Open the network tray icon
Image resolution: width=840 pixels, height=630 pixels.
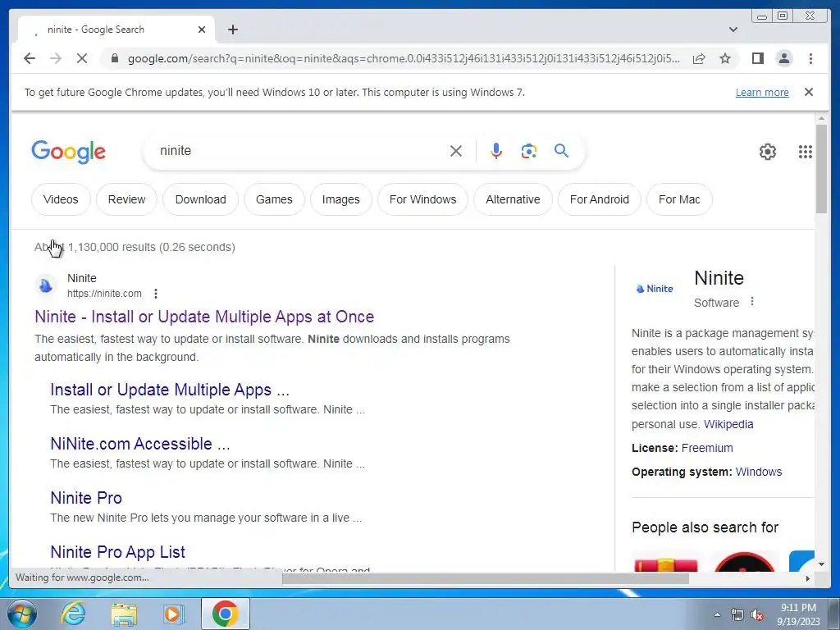click(737, 615)
